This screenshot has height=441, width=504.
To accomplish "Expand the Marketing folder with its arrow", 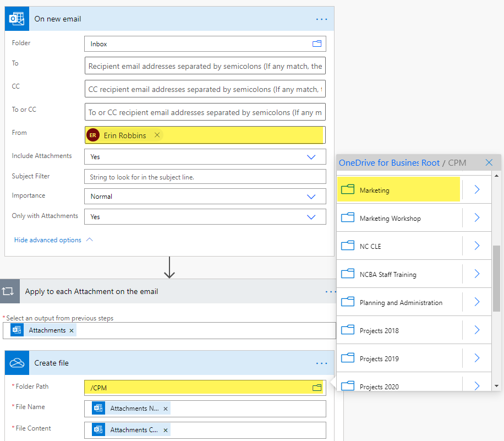I will tap(477, 190).
